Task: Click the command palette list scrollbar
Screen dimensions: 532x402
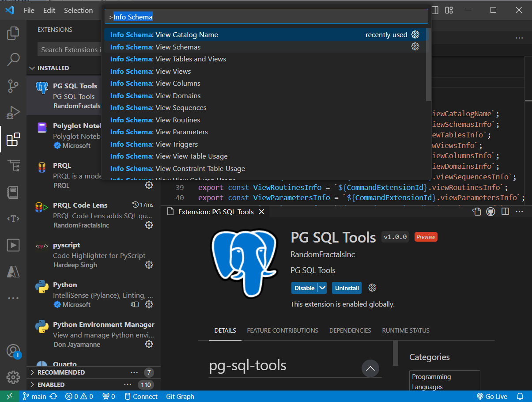Action: (428, 64)
